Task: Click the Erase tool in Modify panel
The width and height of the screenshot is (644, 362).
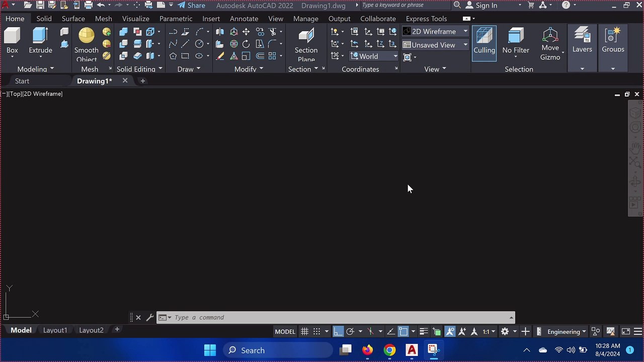Action: click(x=220, y=56)
